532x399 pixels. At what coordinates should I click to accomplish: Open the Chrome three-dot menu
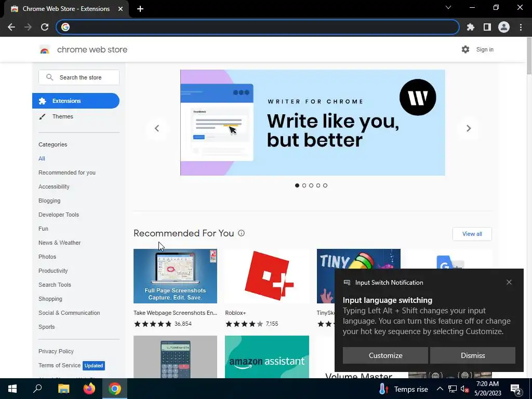pos(521,27)
